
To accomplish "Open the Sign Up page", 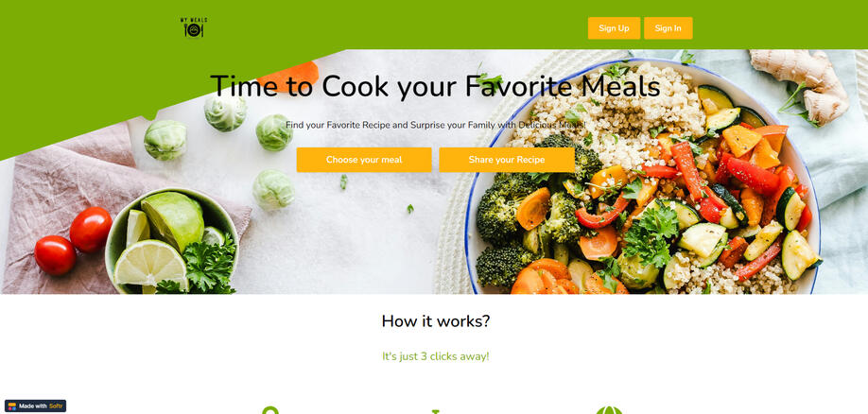I will click(614, 28).
